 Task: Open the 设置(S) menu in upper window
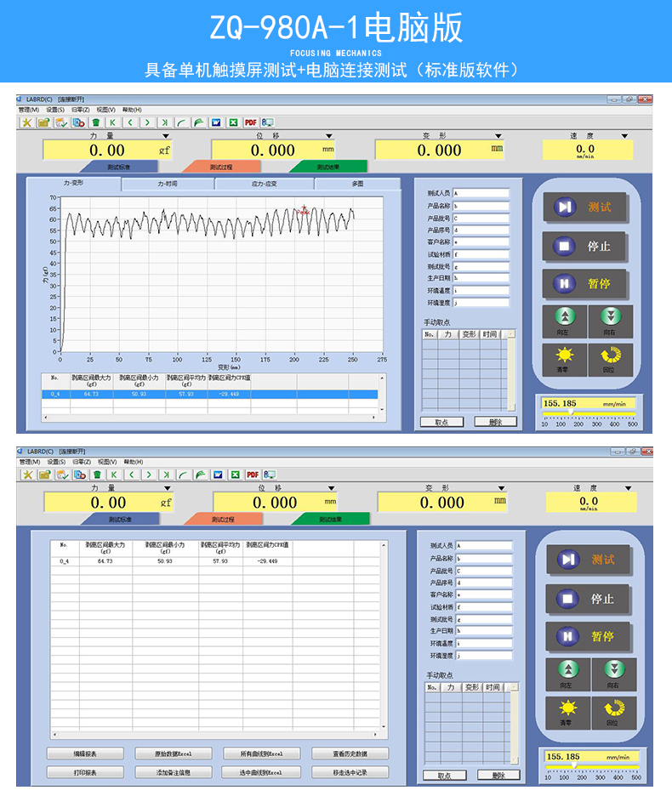[55, 110]
